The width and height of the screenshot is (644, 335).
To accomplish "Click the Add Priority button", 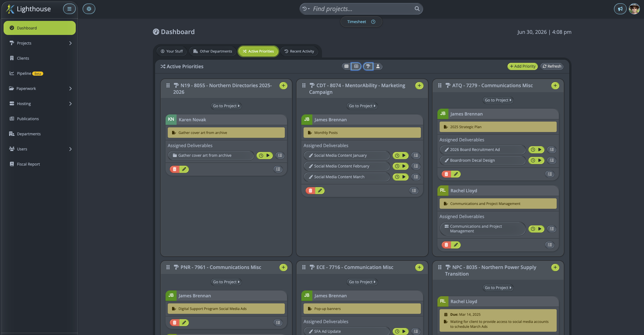I will pyautogui.click(x=523, y=66).
